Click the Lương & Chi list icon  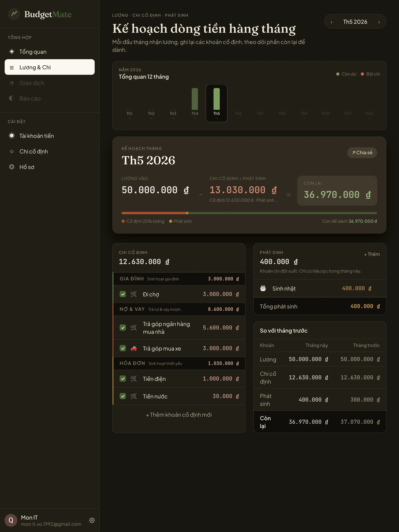click(x=11, y=68)
